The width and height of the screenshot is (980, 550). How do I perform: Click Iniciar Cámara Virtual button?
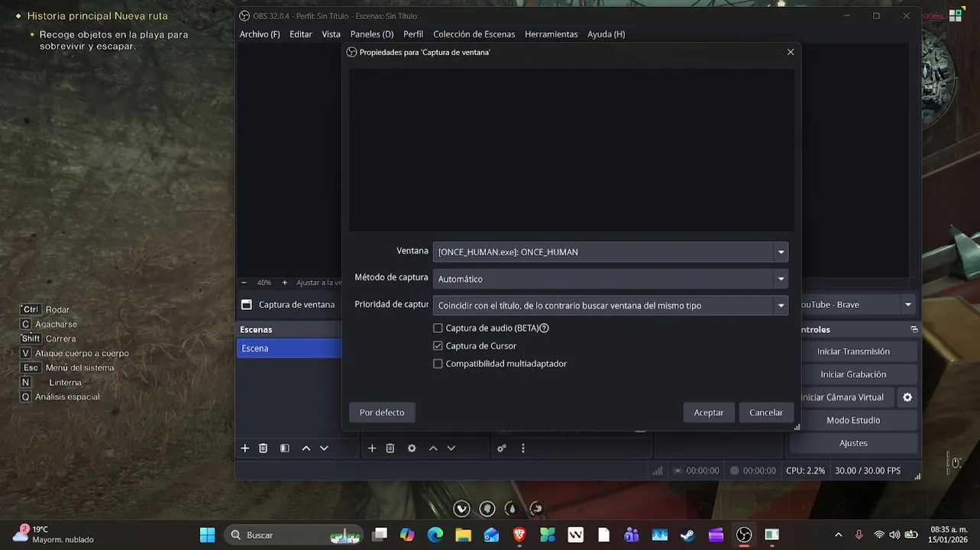click(x=843, y=397)
